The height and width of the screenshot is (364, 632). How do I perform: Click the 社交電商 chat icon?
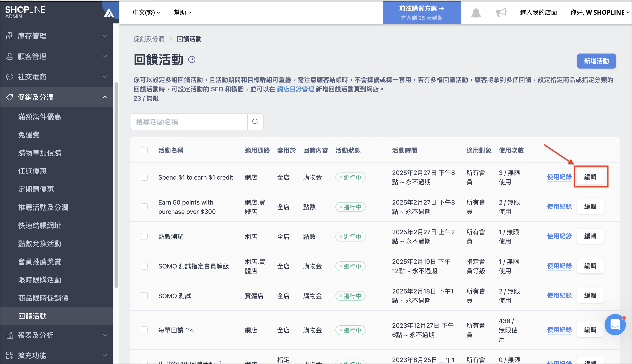tap(10, 77)
